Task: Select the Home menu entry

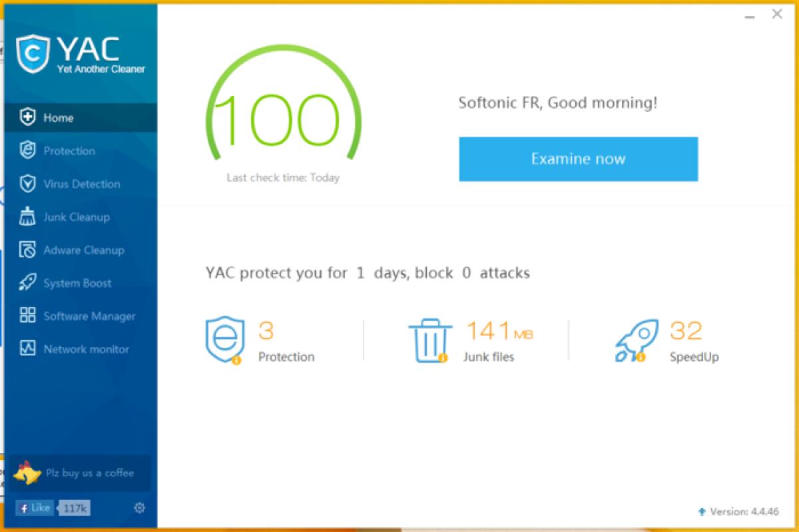Action: pyautogui.click(x=58, y=117)
